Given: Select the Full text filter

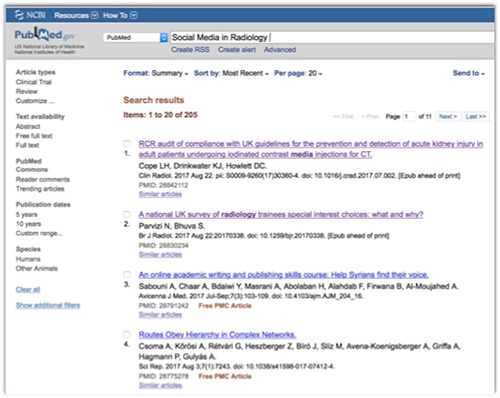Looking at the screenshot, I should (27, 145).
